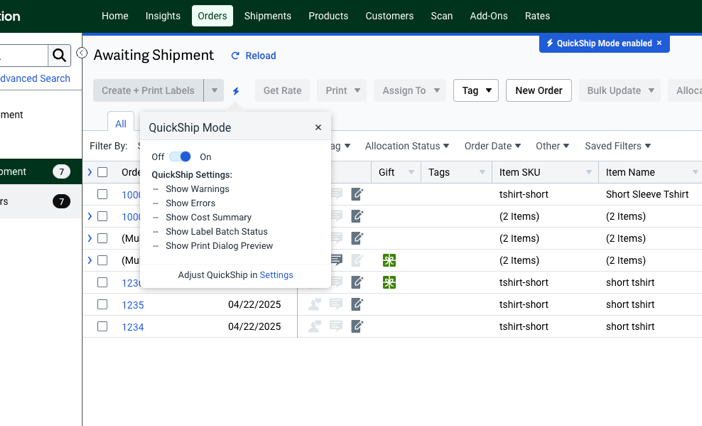Click the QuickShip lightning bolt icon in the toolbar
This screenshot has height=426, width=702.
coord(236,91)
